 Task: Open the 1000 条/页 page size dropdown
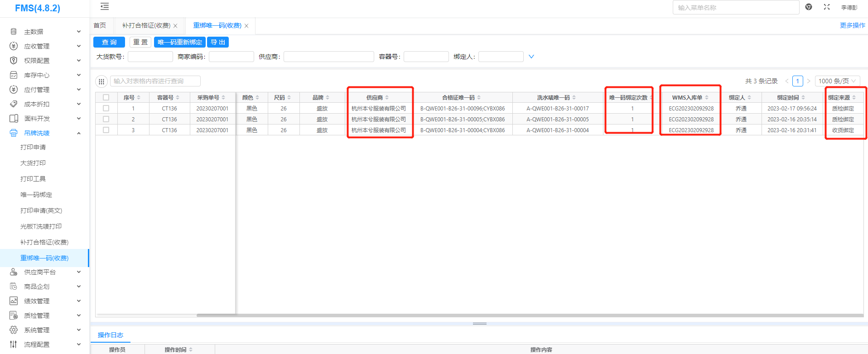tap(837, 81)
